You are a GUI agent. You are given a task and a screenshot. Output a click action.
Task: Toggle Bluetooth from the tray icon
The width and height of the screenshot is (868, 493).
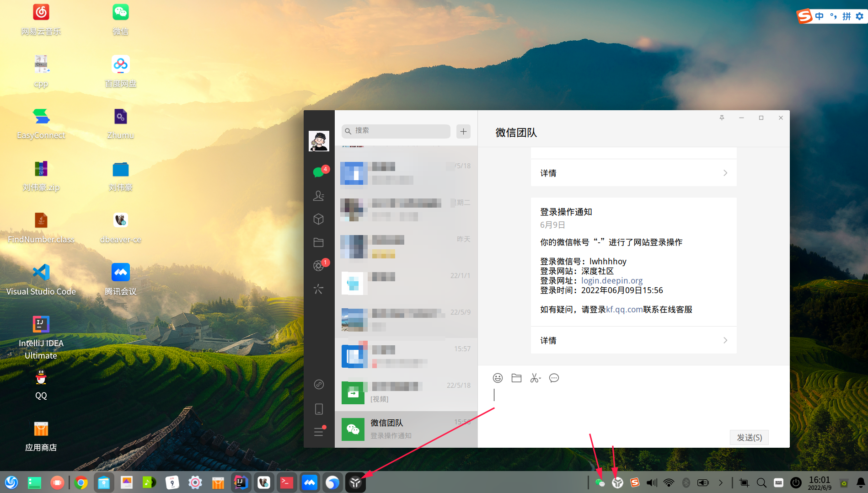coord(686,482)
